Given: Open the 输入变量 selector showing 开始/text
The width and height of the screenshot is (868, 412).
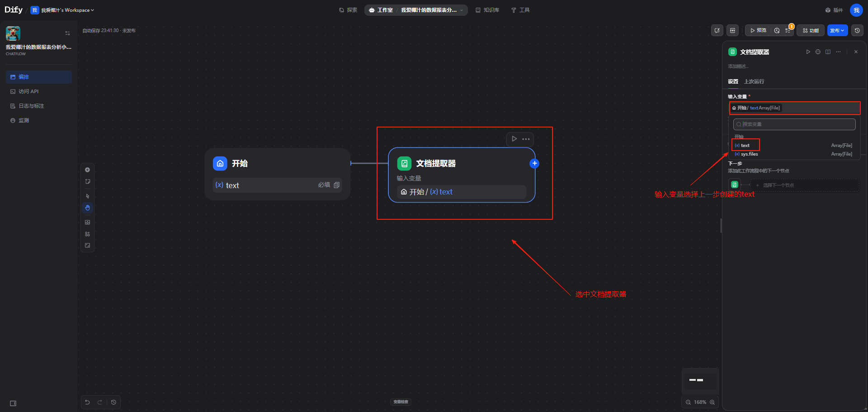Looking at the screenshot, I should tap(795, 108).
